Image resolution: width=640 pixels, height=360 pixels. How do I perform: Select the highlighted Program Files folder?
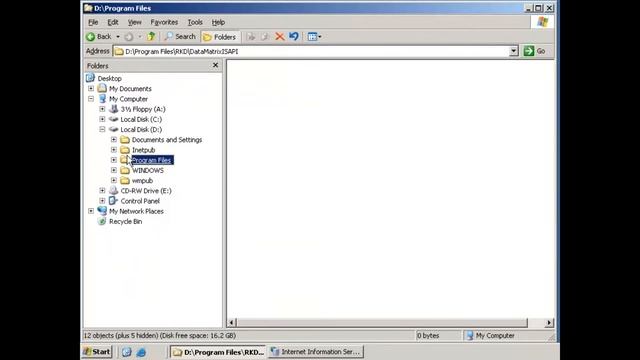[x=152, y=160]
